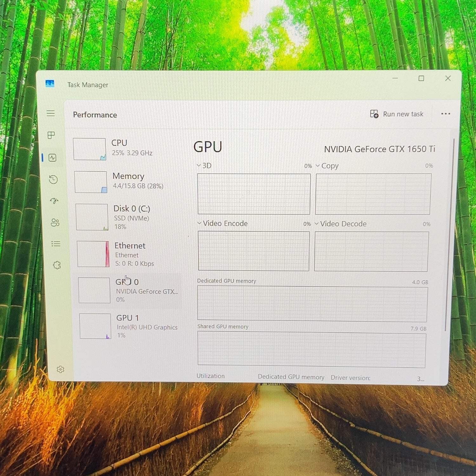
Task: Open the Users page icon
Action: pyautogui.click(x=55, y=222)
